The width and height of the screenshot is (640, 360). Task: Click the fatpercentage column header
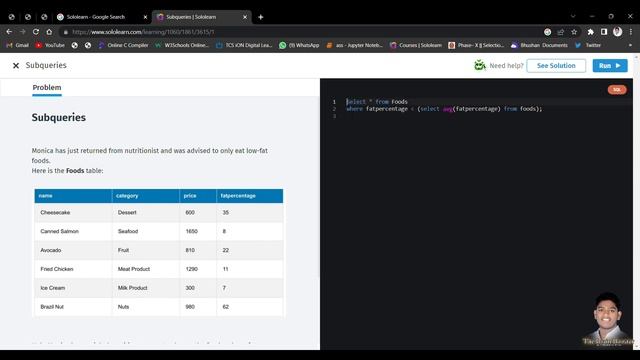249,196
